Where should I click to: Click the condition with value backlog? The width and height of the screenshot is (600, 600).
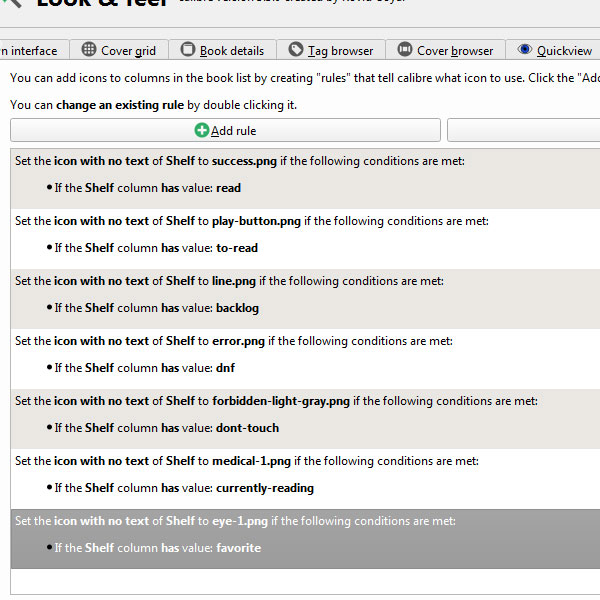click(x=153, y=308)
